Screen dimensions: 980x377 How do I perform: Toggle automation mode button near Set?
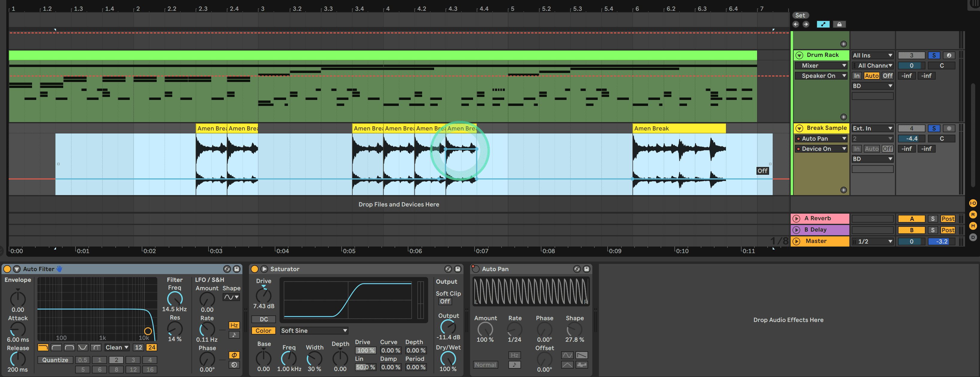coord(823,24)
